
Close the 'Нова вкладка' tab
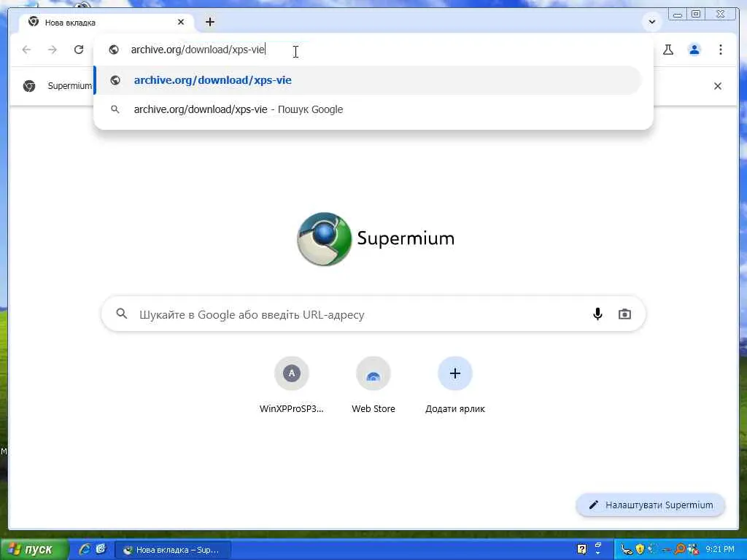(181, 22)
